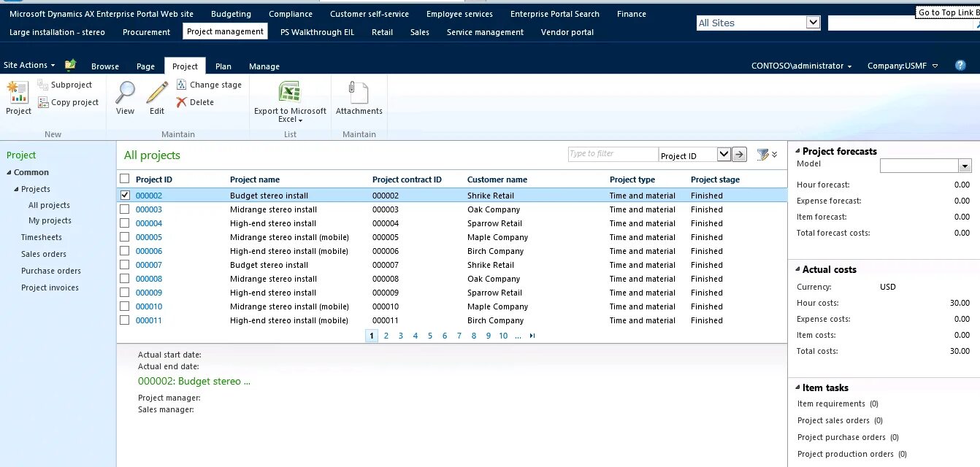
Task: Open the advanced filter funnel icon
Action: pos(763,155)
